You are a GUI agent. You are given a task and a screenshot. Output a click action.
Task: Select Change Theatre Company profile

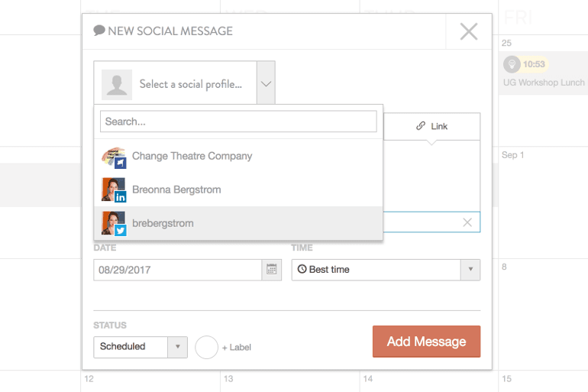pos(192,156)
